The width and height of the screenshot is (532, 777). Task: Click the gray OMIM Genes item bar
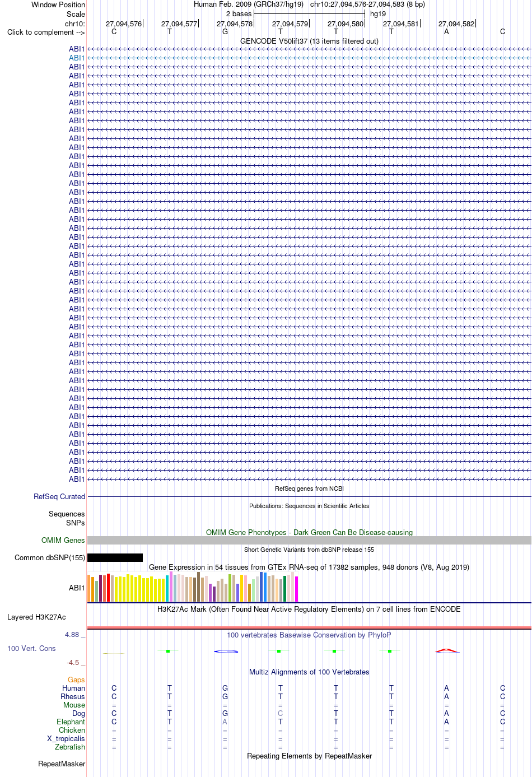309,540
